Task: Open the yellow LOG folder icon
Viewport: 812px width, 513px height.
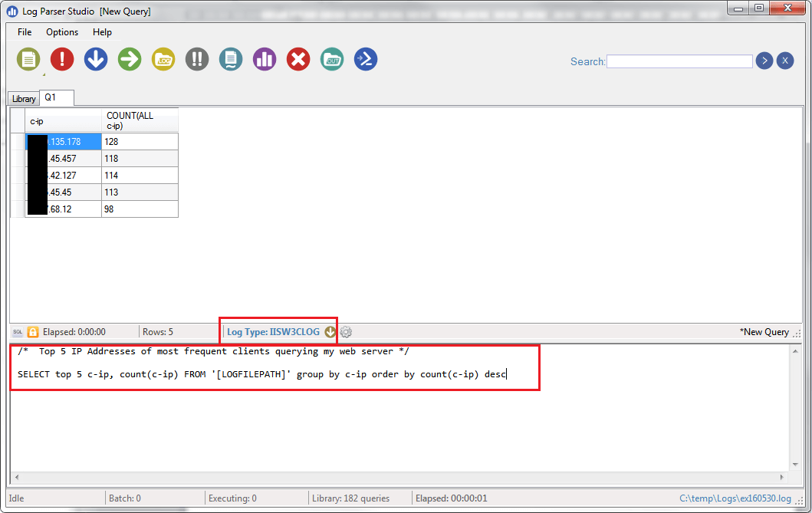Action: 163,60
